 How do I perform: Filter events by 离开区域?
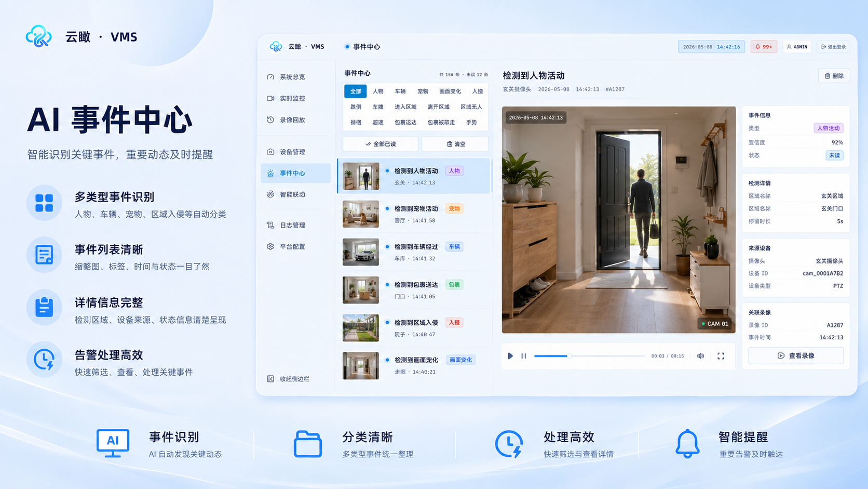point(439,107)
